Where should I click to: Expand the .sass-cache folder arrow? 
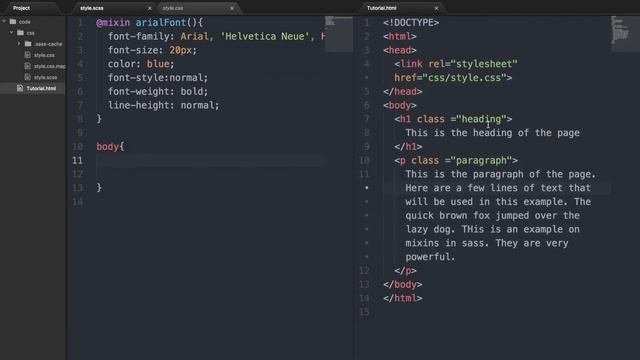(x=19, y=44)
